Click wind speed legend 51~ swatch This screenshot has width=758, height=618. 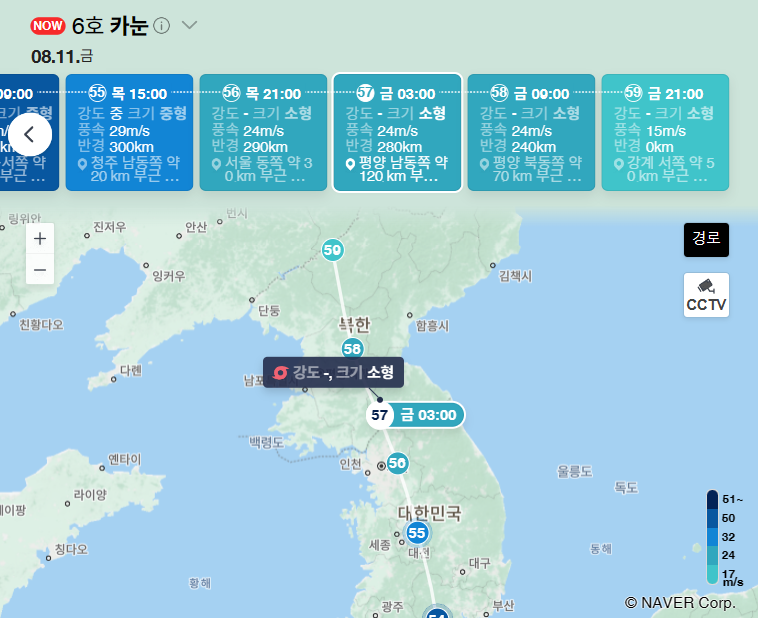(x=712, y=500)
